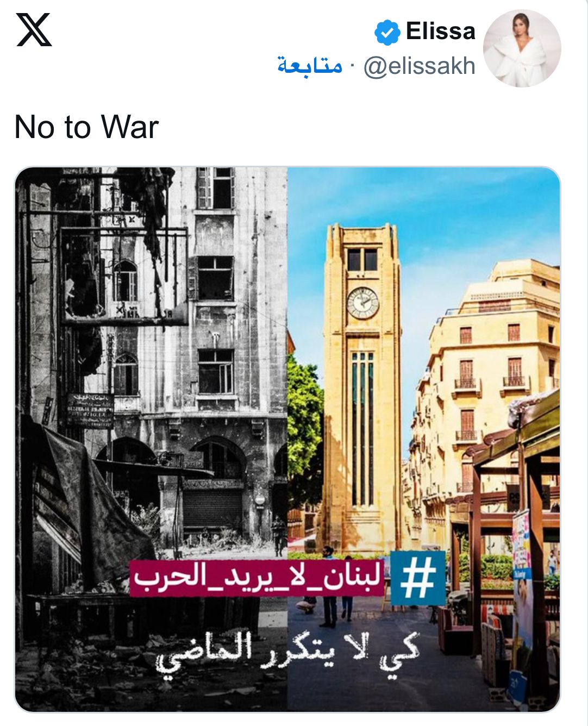Click the clock face on the tower
The image size is (588, 726).
click(x=362, y=303)
